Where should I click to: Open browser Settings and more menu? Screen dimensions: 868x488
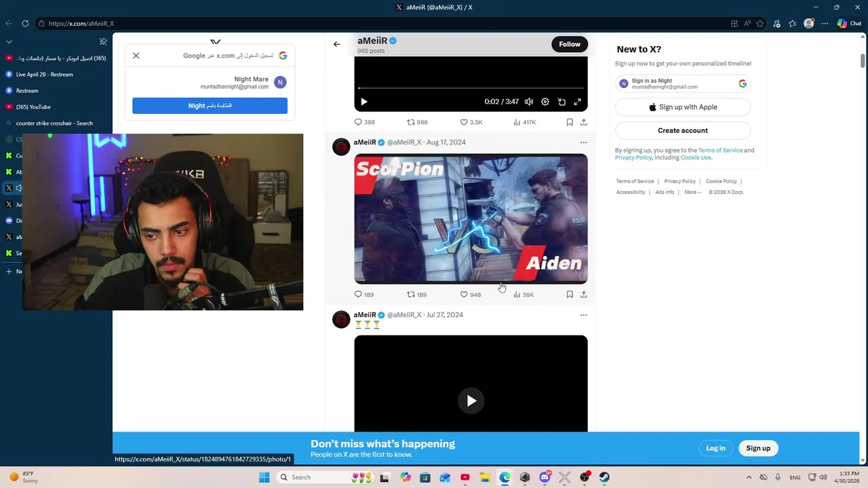[x=825, y=23]
